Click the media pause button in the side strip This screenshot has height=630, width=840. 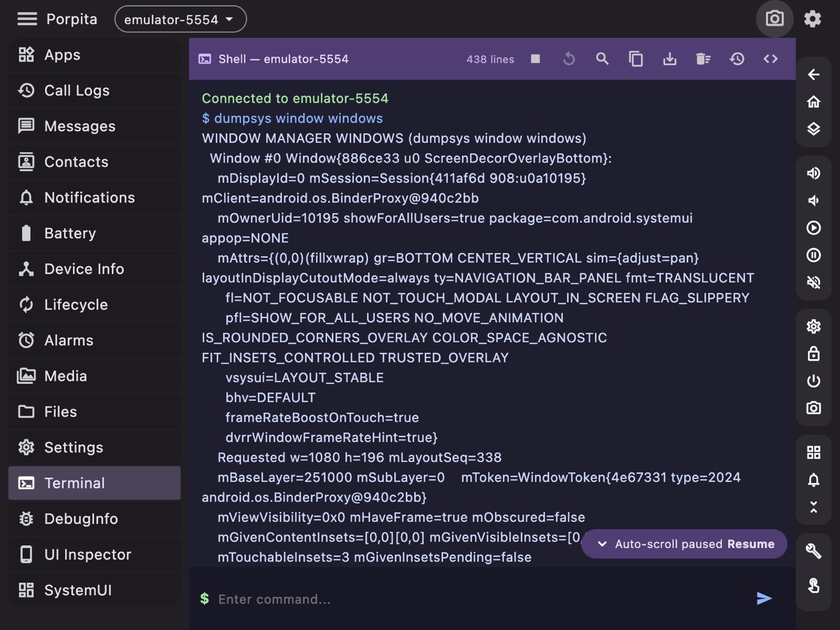click(814, 255)
